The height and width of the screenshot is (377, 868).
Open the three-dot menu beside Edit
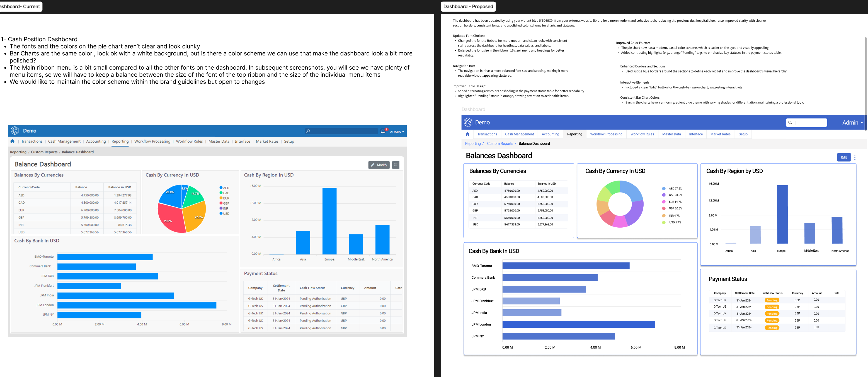tap(855, 157)
